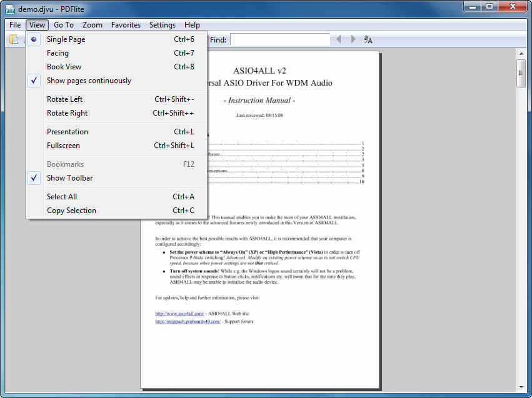Click the "- Instruction Manual -" subtitle
Image resolution: width=532 pixels, height=398 pixels.
point(259,101)
